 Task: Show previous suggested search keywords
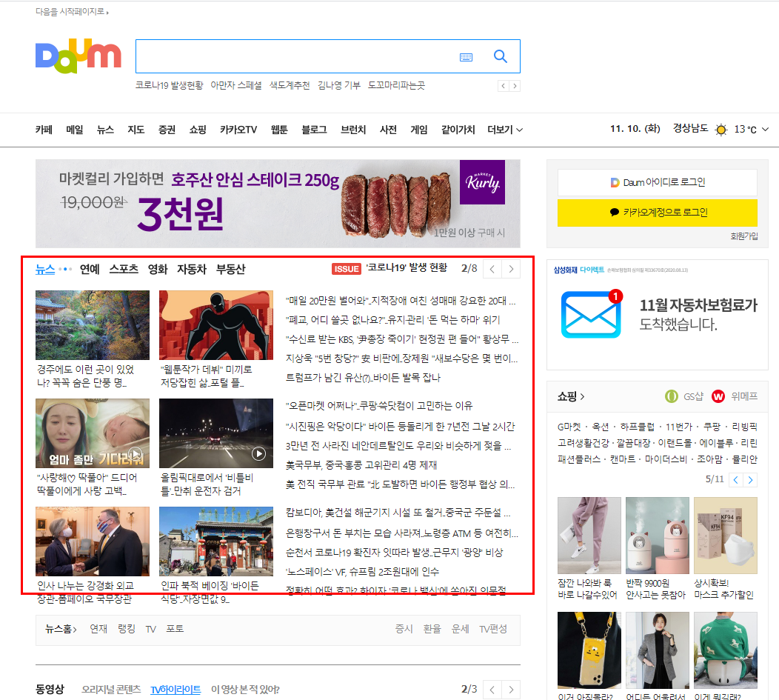[504, 86]
